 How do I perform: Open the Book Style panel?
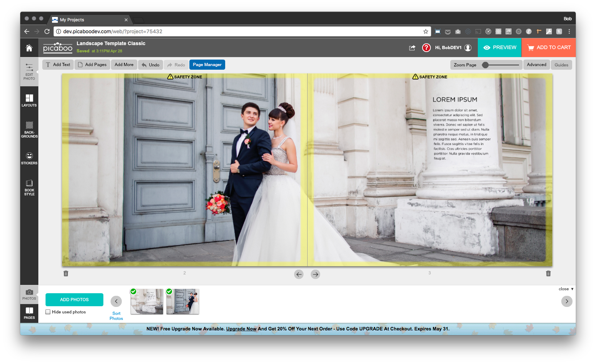pos(29,187)
